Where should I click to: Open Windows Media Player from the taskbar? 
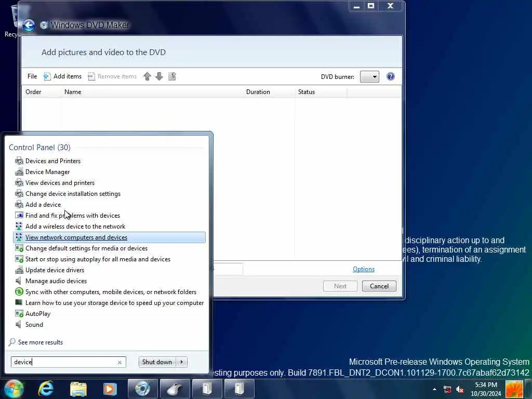[x=110, y=389]
